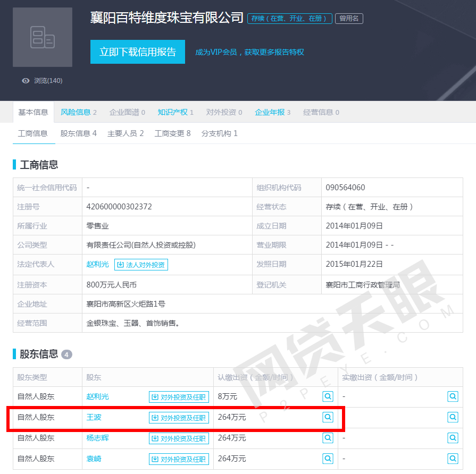Click organization code 090564060
476x474 pixels.
point(345,188)
